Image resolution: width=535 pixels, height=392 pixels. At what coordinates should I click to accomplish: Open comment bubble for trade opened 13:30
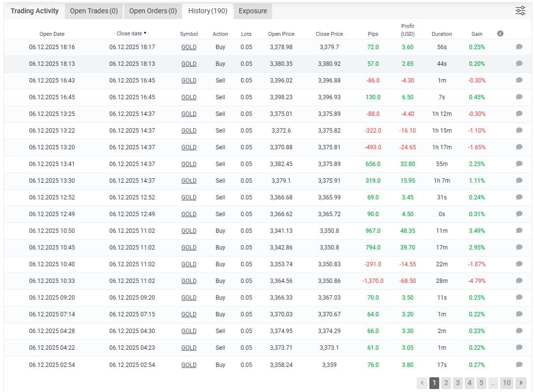point(519,180)
